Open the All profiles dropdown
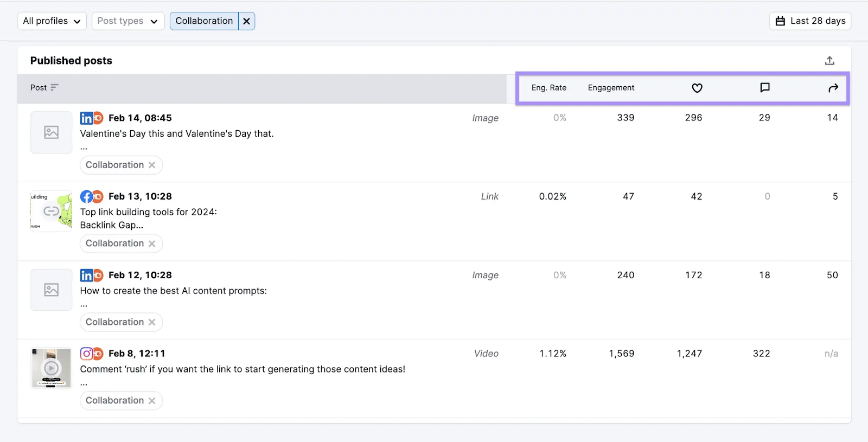Image resolution: width=868 pixels, height=442 pixels. (x=52, y=21)
